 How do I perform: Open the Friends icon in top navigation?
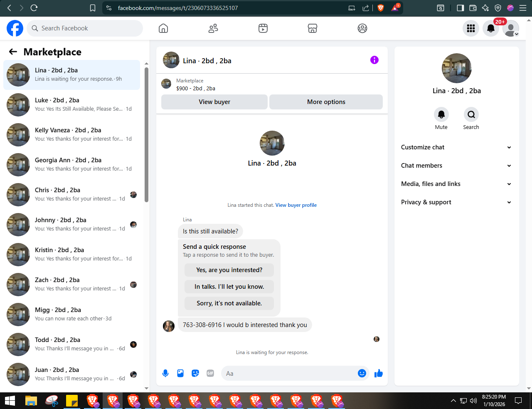tap(213, 28)
